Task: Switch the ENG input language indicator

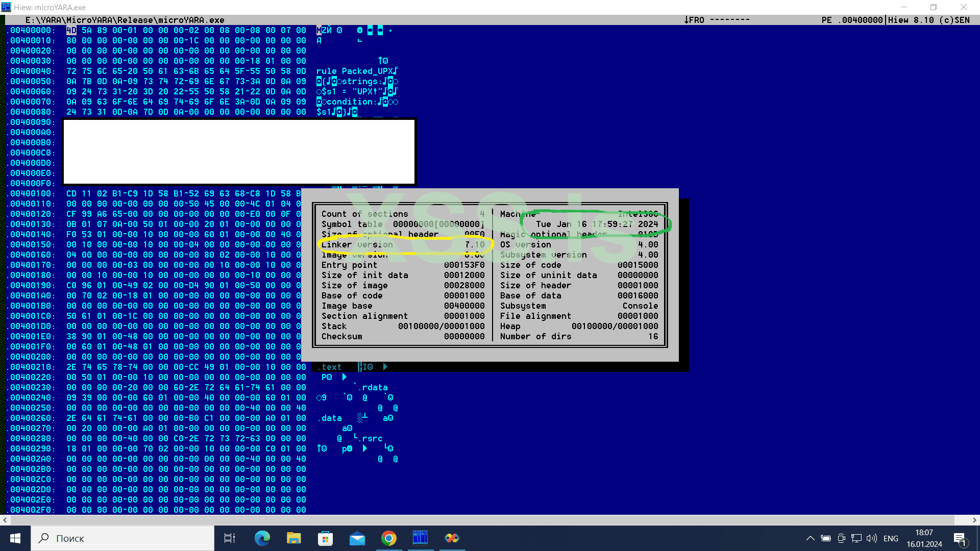Action: point(891,538)
